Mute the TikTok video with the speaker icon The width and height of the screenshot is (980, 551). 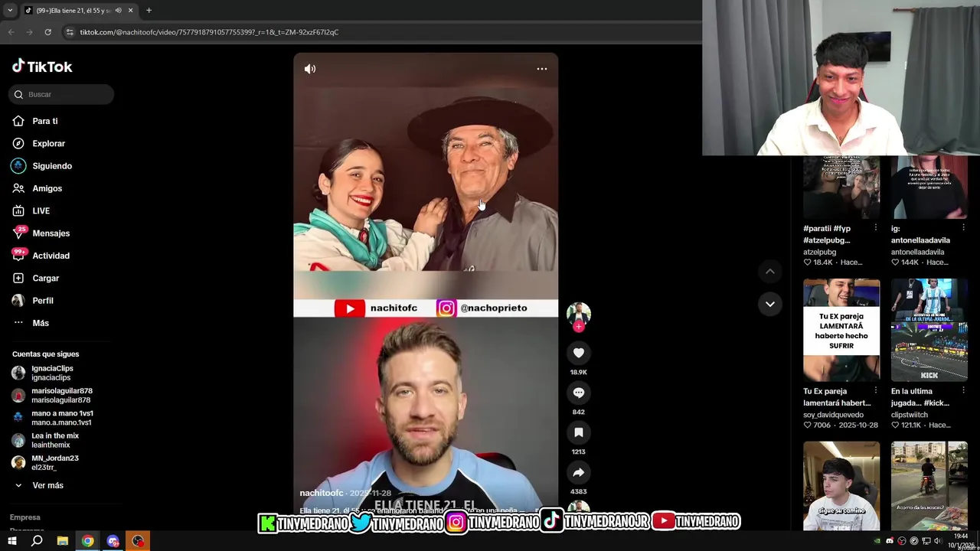click(310, 69)
